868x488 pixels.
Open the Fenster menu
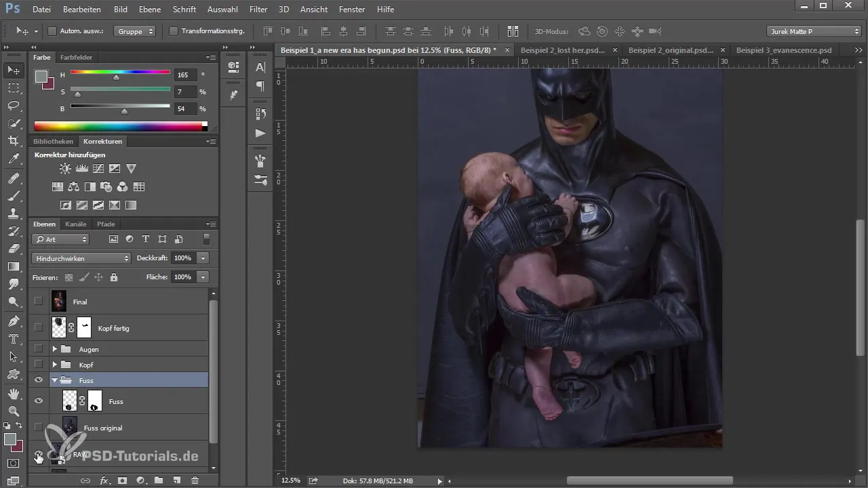click(352, 9)
